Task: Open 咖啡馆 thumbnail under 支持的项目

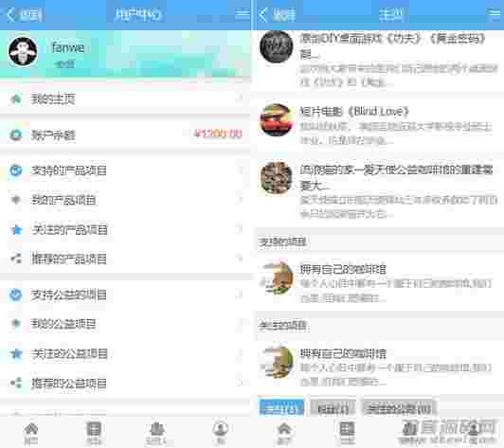Action: (277, 278)
